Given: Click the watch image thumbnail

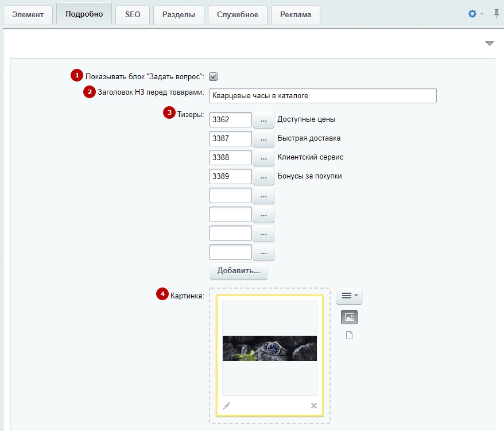Looking at the screenshot, I should point(270,348).
